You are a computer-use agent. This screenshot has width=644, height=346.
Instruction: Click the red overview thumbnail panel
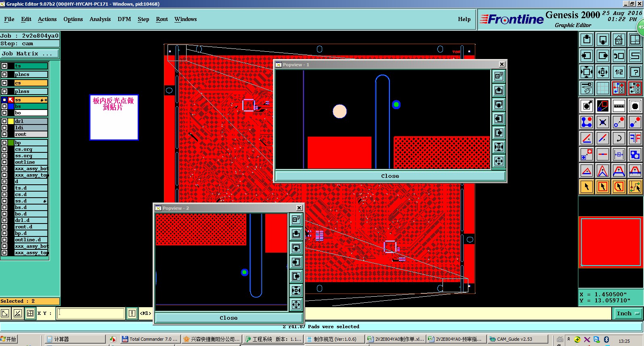[610, 242]
